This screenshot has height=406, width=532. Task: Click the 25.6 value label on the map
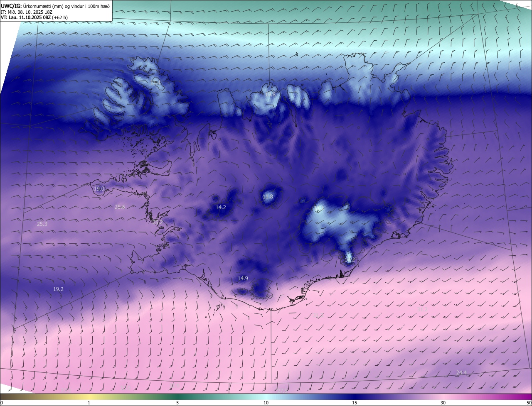(x=120, y=207)
